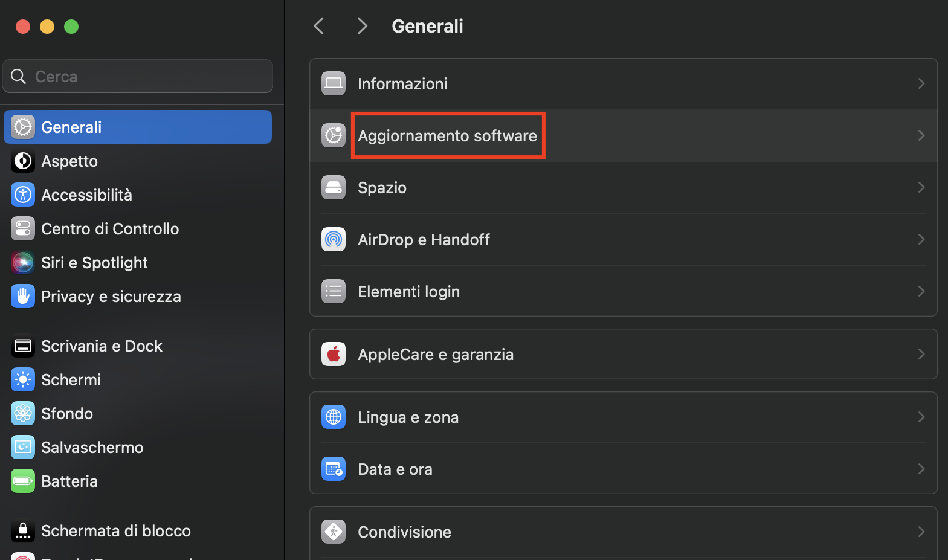Open Batteria settings

click(x=138, y=481)
